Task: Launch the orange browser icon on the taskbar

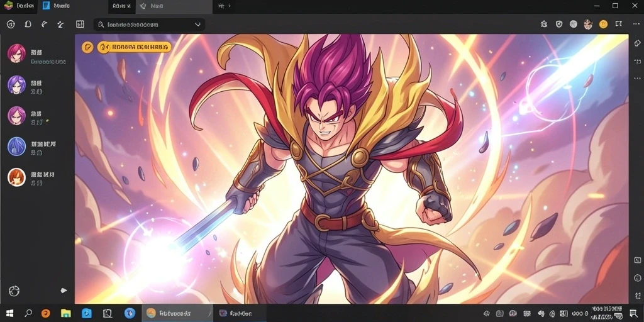Action: coord(45,313)
